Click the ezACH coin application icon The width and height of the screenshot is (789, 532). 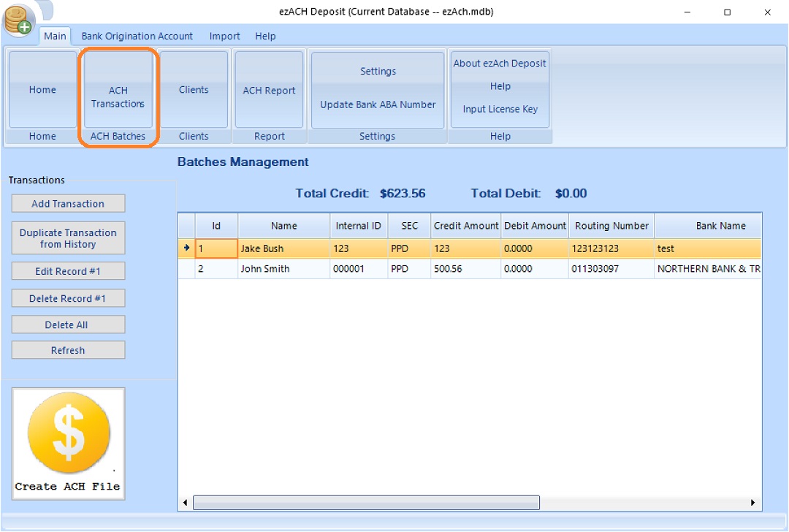18,19
